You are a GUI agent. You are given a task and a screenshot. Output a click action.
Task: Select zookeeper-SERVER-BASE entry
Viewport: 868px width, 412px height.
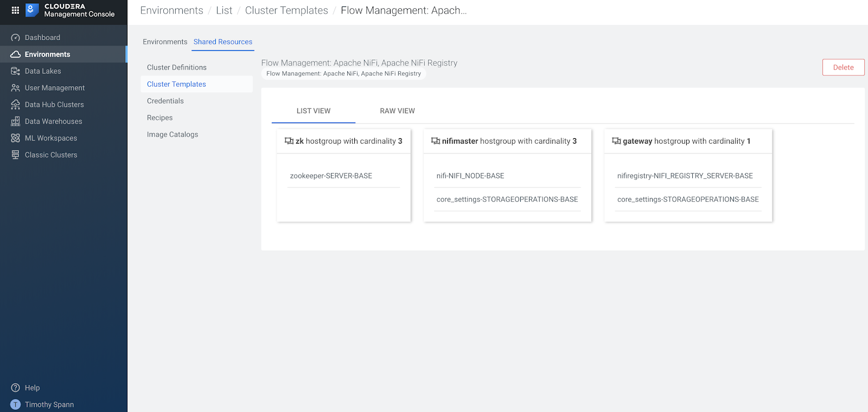point(343,176)
